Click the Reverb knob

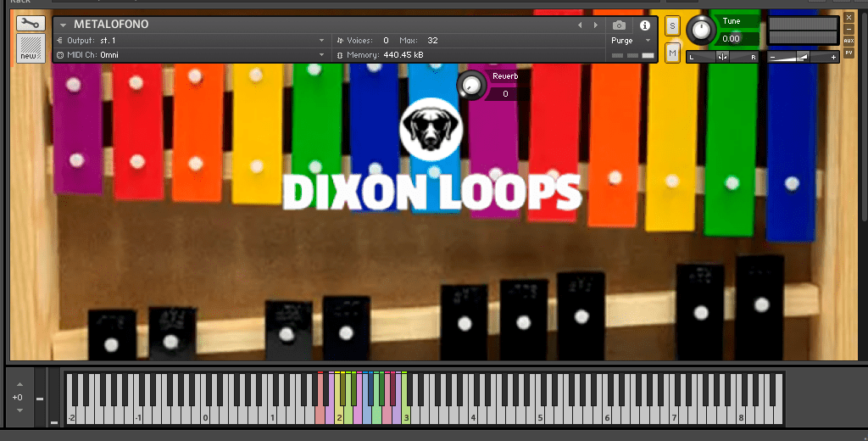469,84
